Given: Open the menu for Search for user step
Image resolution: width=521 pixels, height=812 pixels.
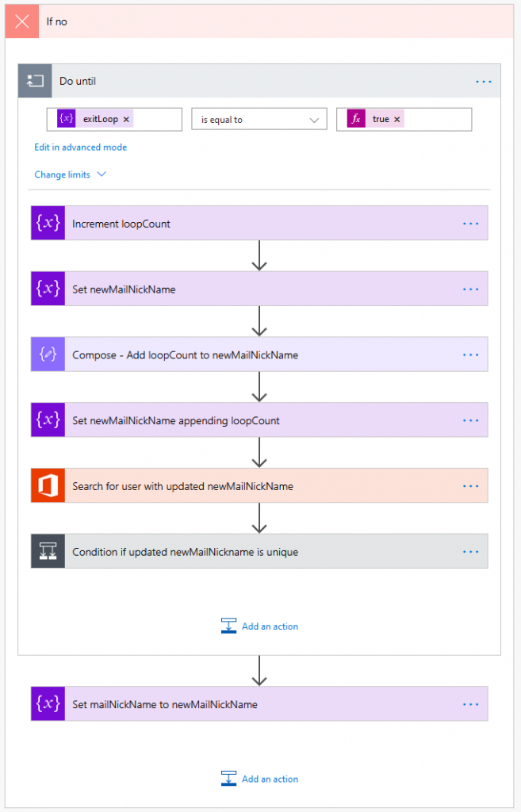Looking at the screenshot, I should pos(470,486).
